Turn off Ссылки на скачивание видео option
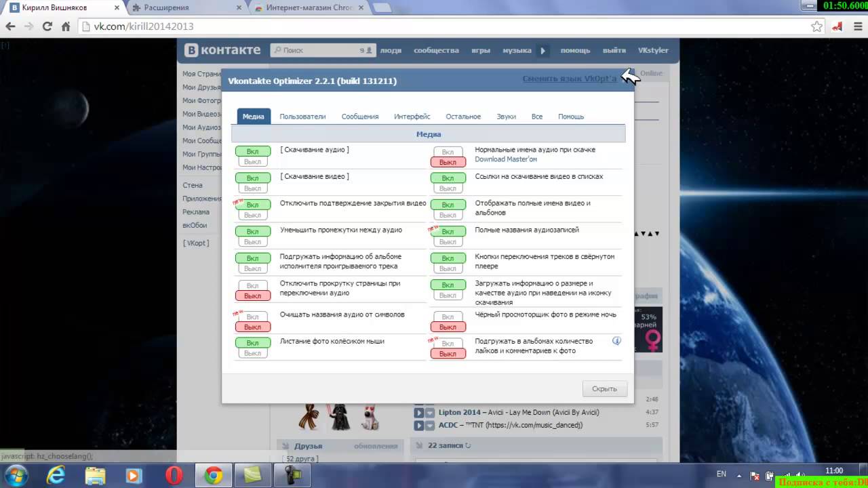 [x=448, y=188]
